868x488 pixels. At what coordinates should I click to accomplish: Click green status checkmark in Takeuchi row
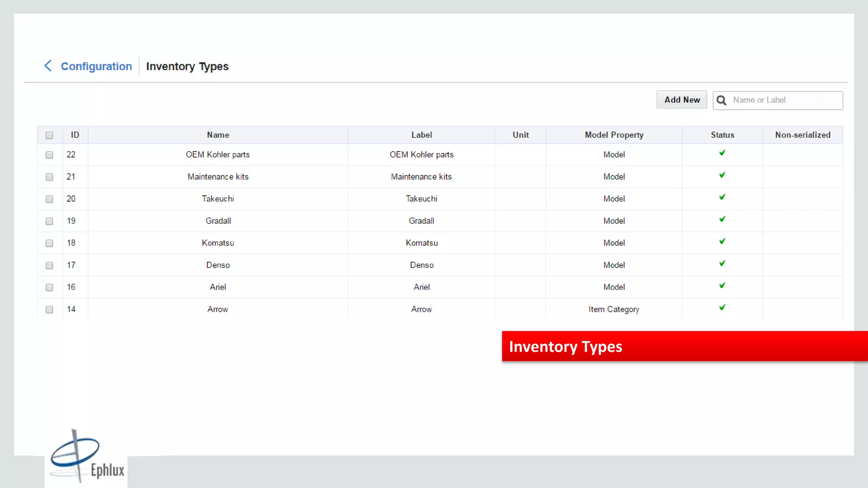click(722, 197)
